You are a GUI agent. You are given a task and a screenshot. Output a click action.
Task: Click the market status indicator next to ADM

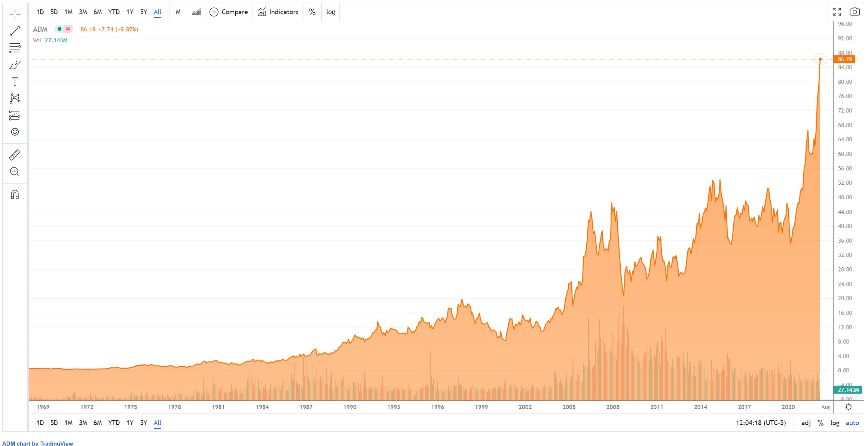[59, 29]
